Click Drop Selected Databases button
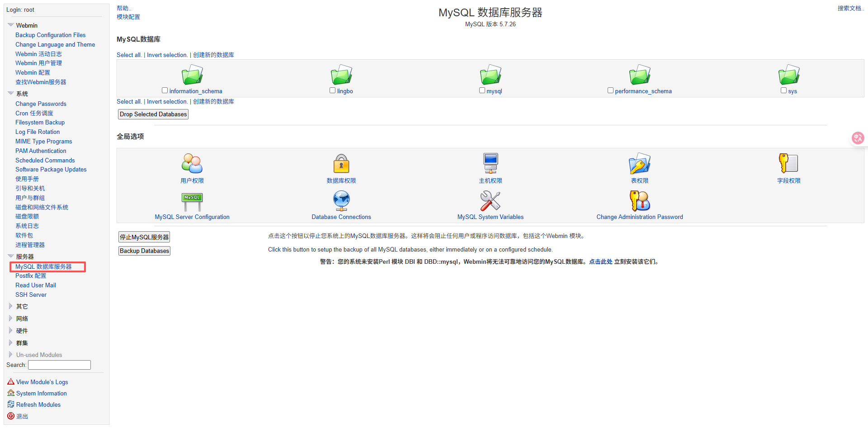Screen dimensions: 868x433 point(153,114)
